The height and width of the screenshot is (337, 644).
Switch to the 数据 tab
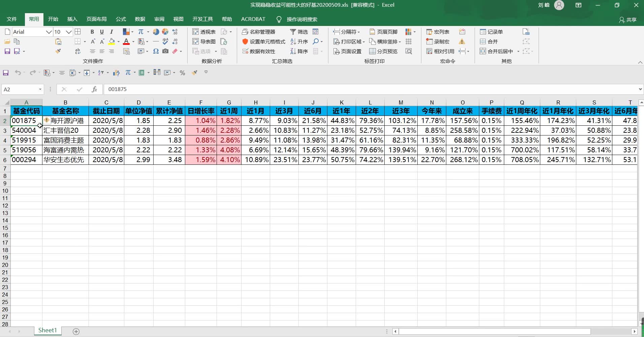[140, 19]
